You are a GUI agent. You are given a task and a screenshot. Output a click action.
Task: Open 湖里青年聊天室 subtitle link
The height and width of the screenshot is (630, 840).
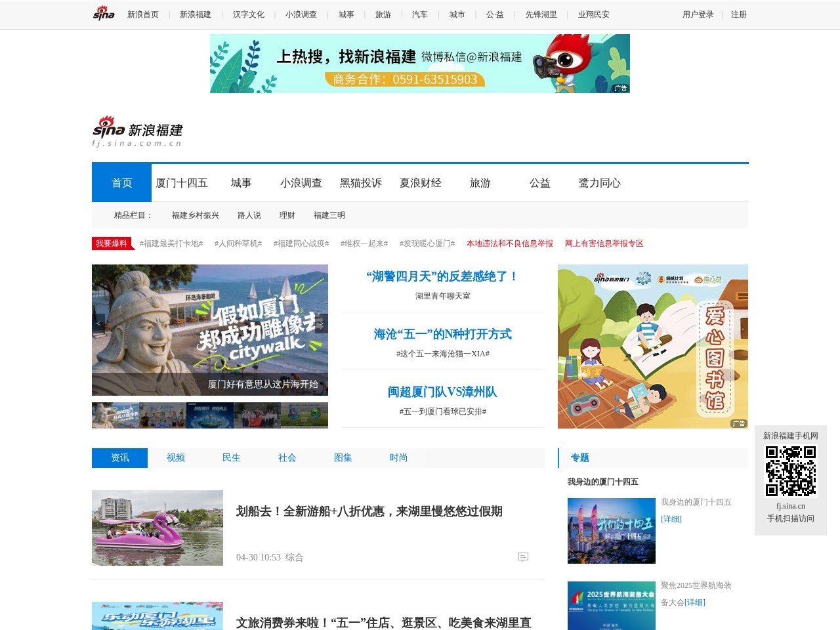pyautogui.click(x=443, y=296)
